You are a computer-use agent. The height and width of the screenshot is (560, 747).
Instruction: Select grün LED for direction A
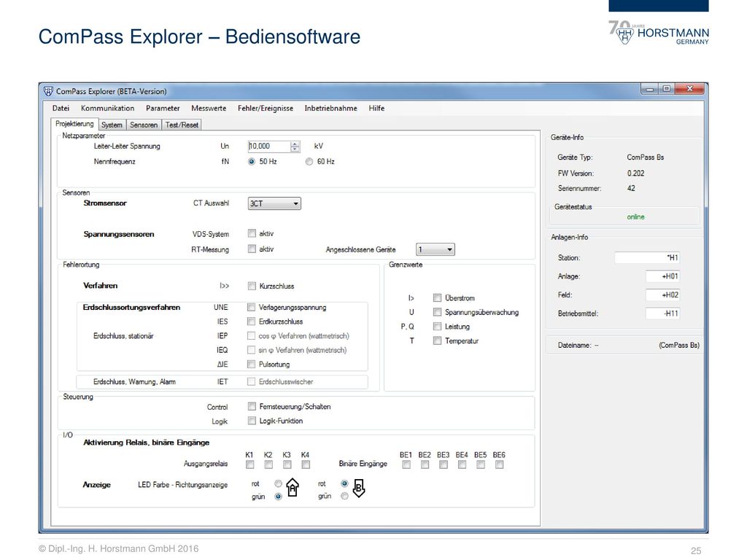(x=278, y=496)
